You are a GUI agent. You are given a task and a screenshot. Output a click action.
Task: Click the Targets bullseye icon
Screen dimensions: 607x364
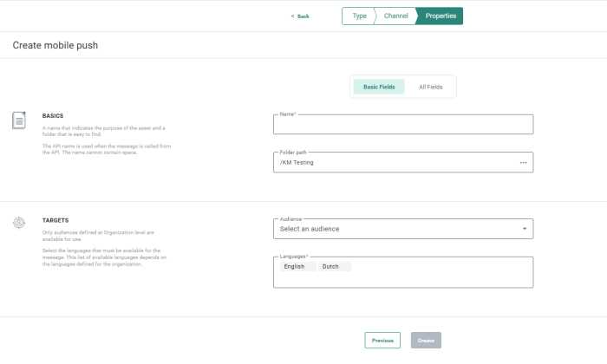19,223
